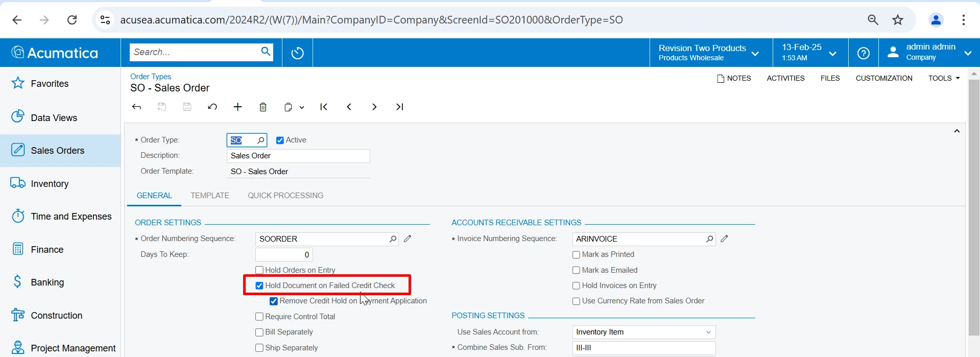Viewport: 980px width, 357px height.
Task: Open the admin admin user menu
Action: 929,53
